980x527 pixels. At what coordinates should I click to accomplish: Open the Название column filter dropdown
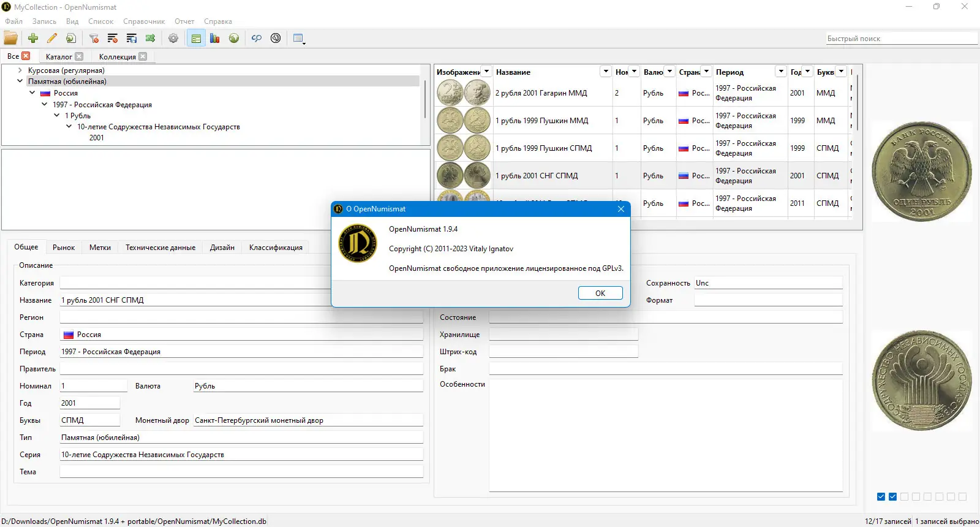click(x=606, y=72)
